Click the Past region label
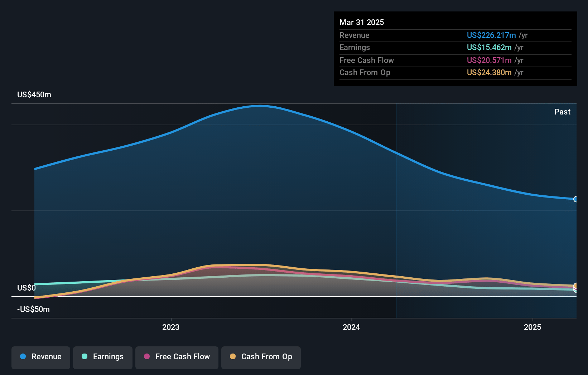Screen dimensions: 588x375 point(562,112)
